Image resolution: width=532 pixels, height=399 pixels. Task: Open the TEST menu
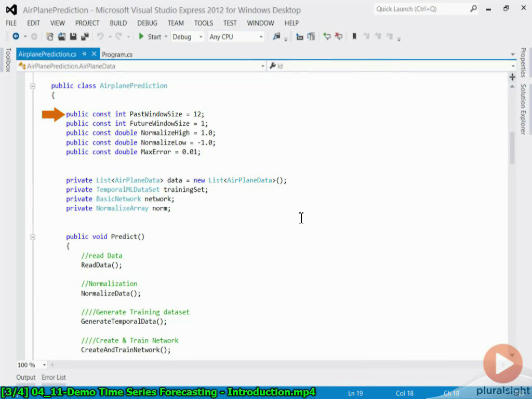coord(230,23)
